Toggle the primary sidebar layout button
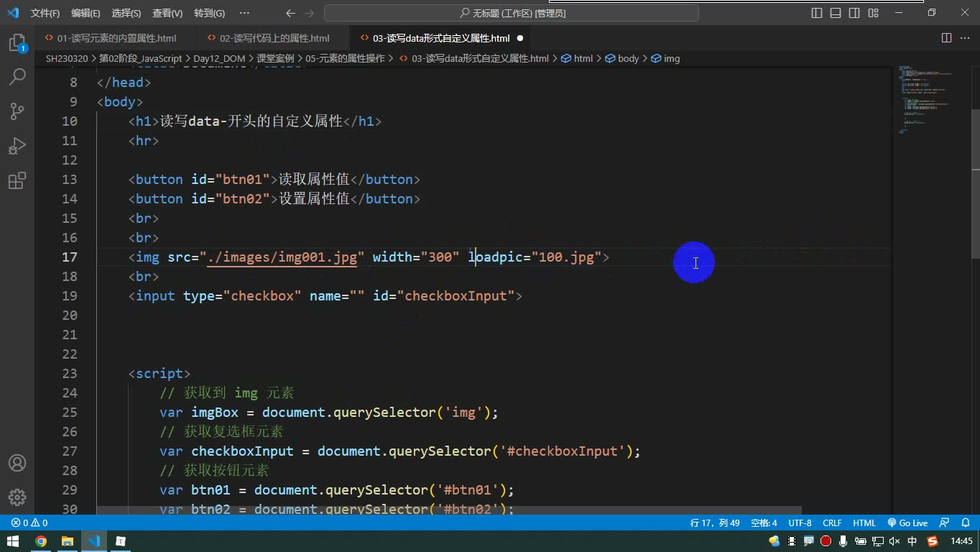The width and height of the screenshot is (980, 552). 817,13
